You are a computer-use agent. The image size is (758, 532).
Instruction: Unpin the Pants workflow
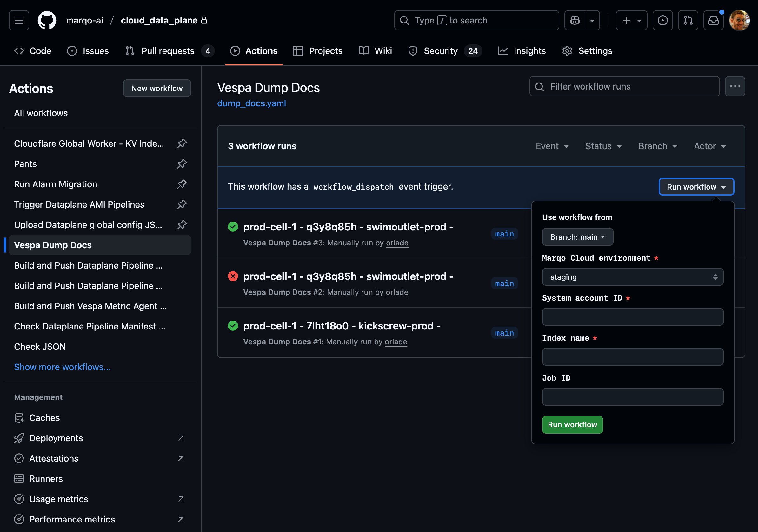[182, 164]
